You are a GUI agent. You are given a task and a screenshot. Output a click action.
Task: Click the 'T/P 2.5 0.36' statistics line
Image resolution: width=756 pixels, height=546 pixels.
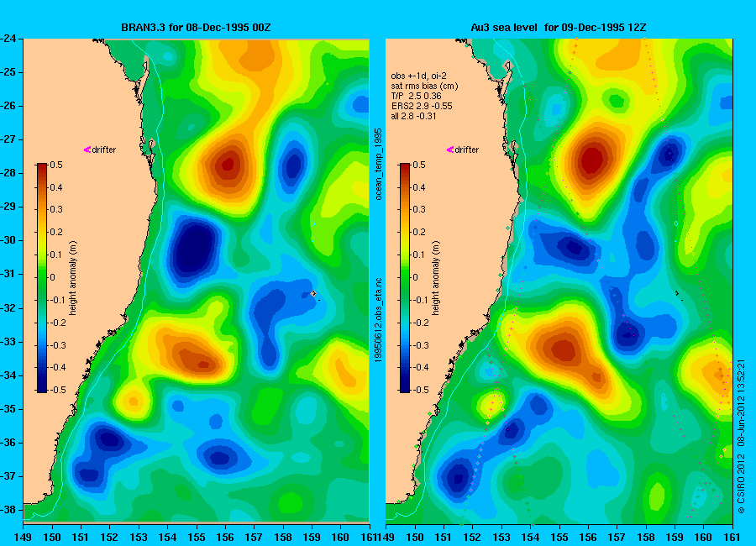(x=416, y=96)
